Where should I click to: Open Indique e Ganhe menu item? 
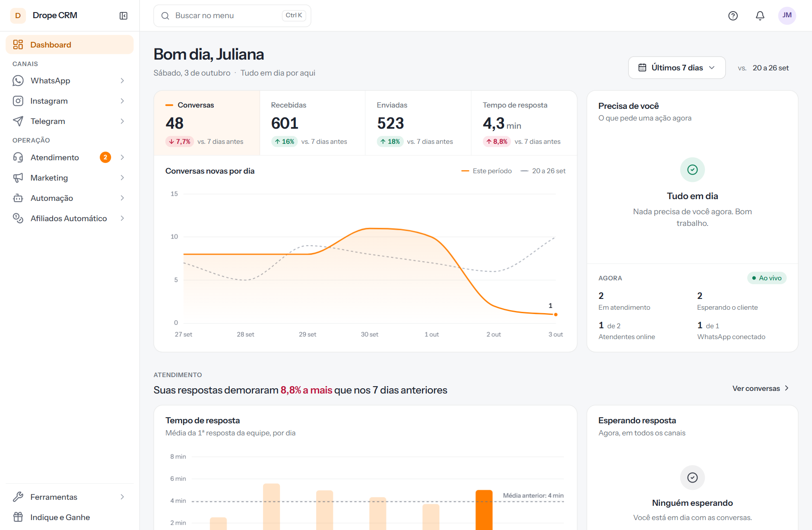(x=70, y=517)
